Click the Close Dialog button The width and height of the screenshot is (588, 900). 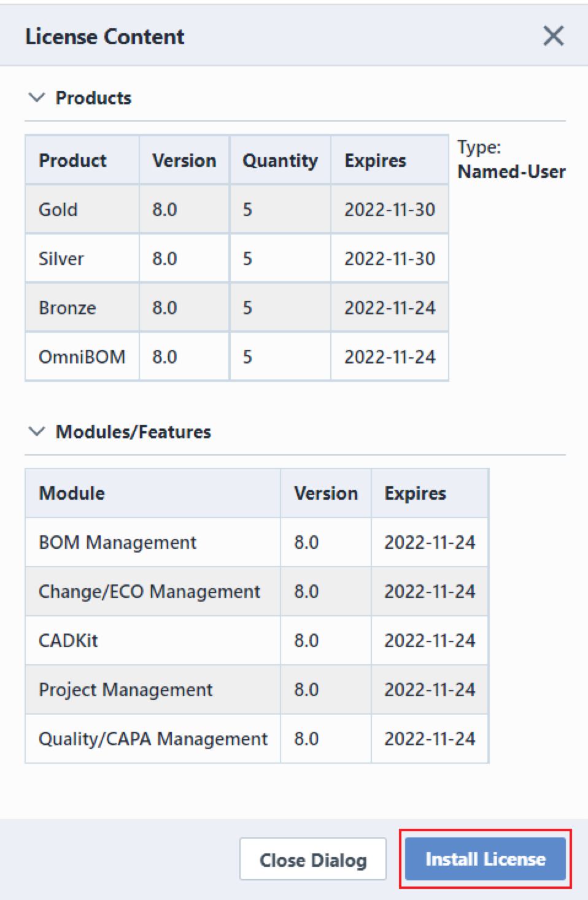313,859
